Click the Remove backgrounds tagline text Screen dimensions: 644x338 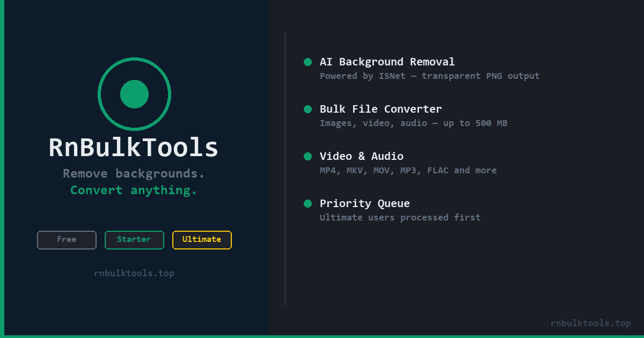coord(134,173)
